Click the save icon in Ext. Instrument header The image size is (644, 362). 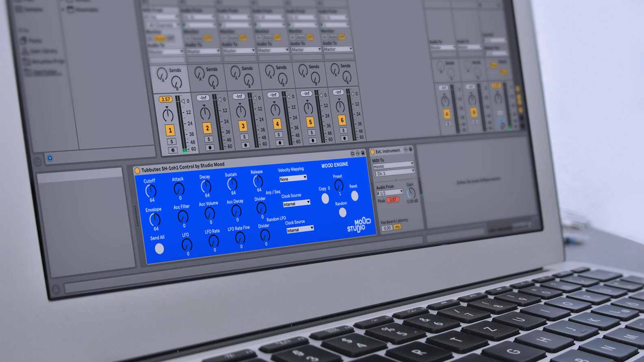pyautogui.click(x=410, y=150)
